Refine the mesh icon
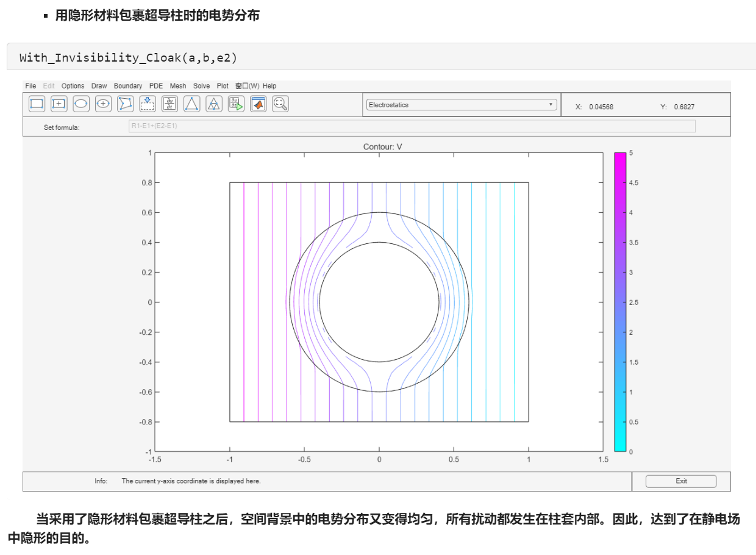Viewport: 756px width, 555px height. point(213,104)
